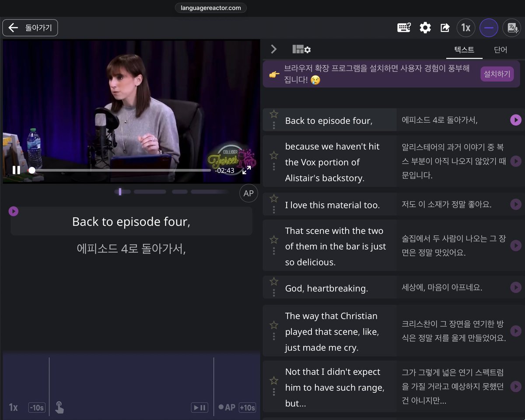The width and height of the screenshot is (525, 420).
Task: Select the 텍스트 tab
Action: point(464,50)
